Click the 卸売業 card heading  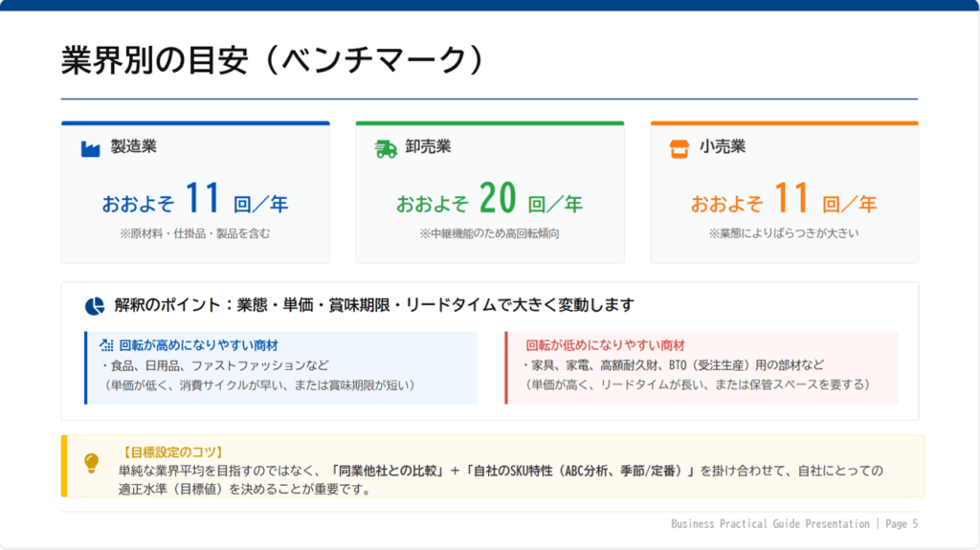coord(428,146)
